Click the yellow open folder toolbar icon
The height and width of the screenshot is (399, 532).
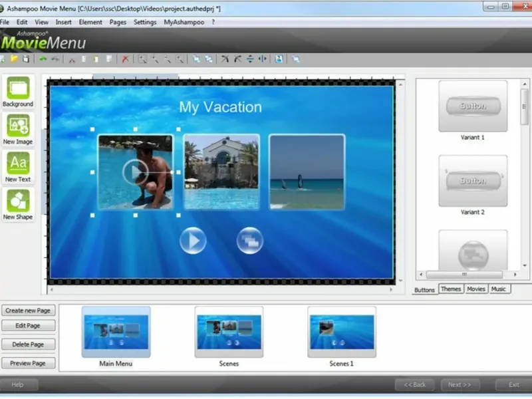[x=13, y=59]
